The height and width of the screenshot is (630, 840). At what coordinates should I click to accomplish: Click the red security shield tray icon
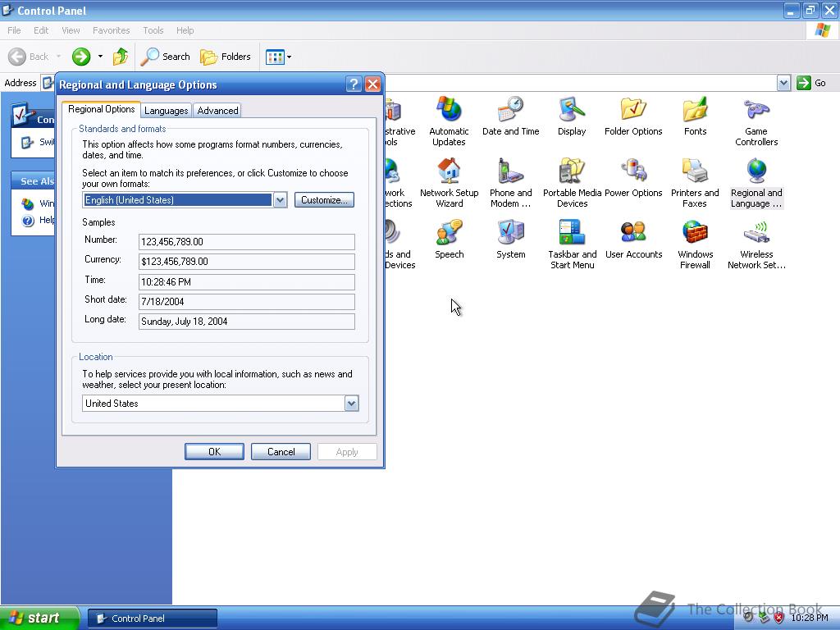[x=779, y=618]
